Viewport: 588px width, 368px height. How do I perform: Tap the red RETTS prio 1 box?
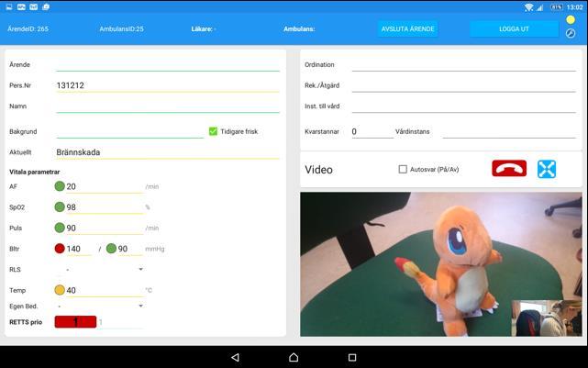[x=75, y=321]
